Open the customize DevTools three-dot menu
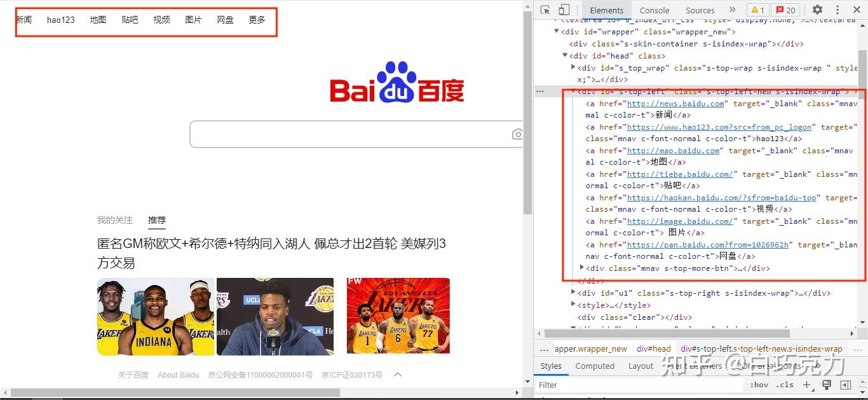The width and height of the screenshot is (868, 400). click(x=837, y=10)
